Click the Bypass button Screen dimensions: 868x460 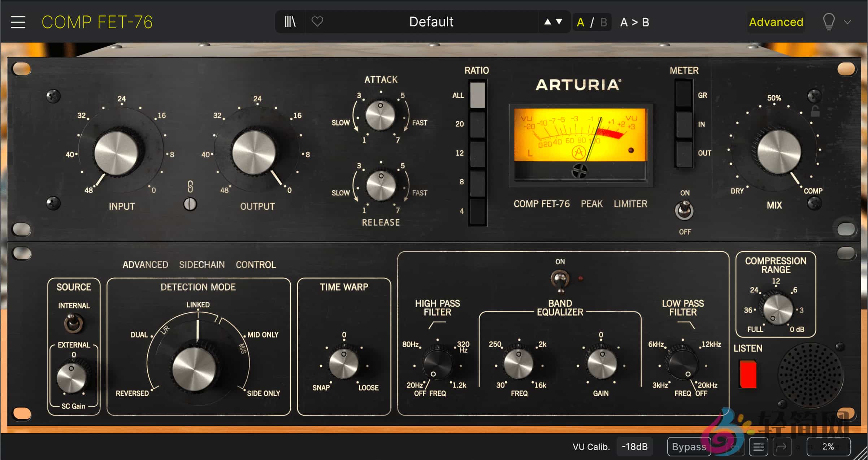(688, 446)
